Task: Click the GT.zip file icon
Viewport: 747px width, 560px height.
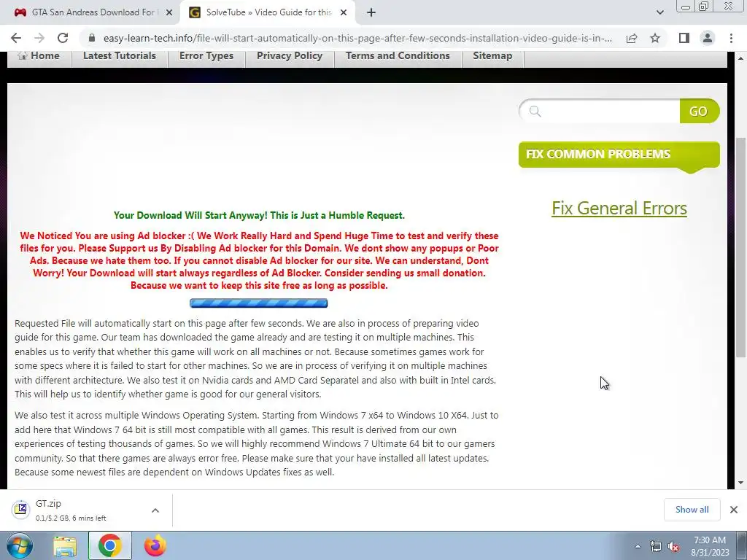Action: point(20,509)
